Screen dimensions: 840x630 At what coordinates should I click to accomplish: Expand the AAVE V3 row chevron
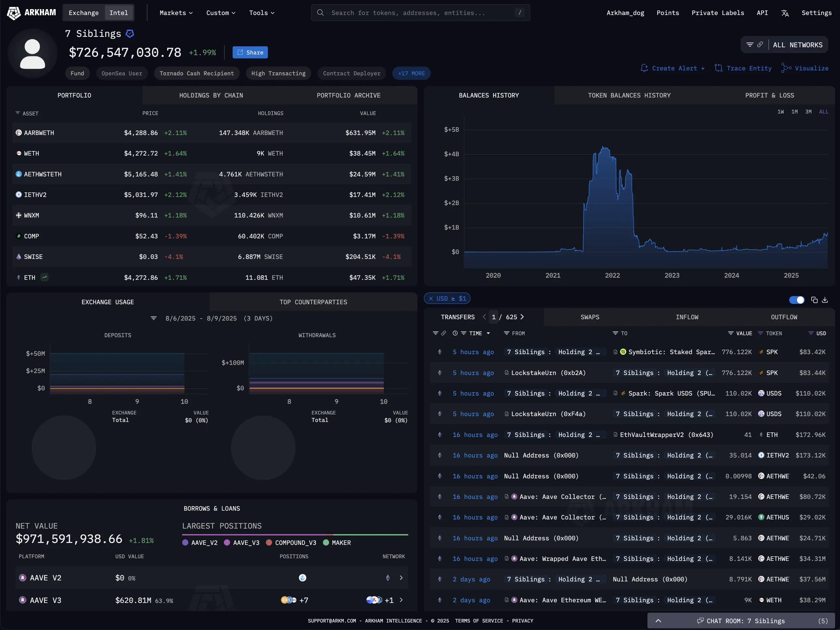(401, 600)
